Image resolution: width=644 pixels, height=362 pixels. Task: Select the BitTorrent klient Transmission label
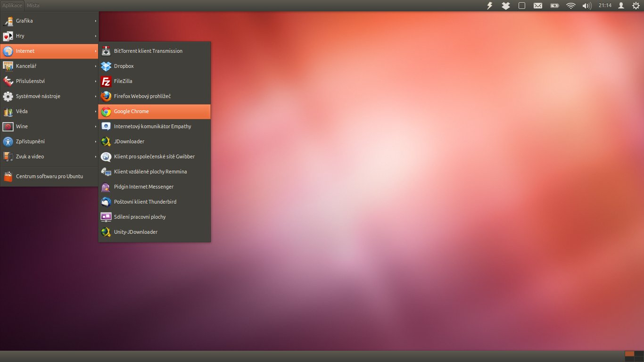pos(148,51)
